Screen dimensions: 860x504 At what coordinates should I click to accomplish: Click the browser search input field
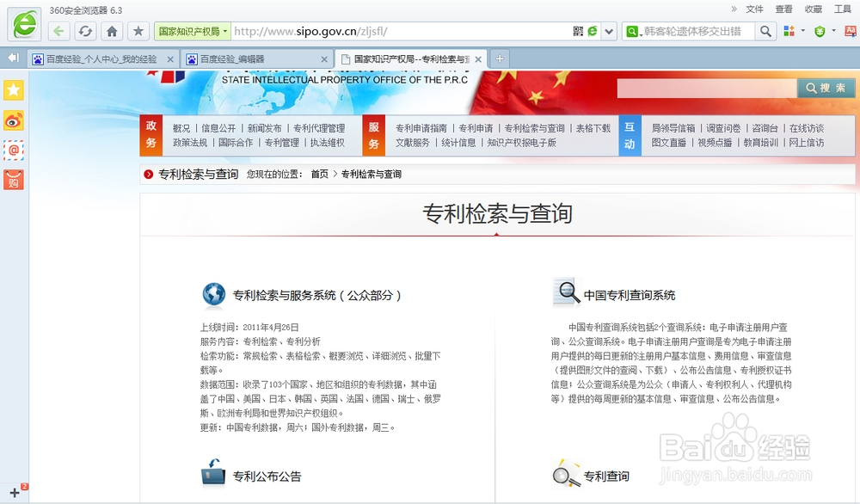pos(698,31)
